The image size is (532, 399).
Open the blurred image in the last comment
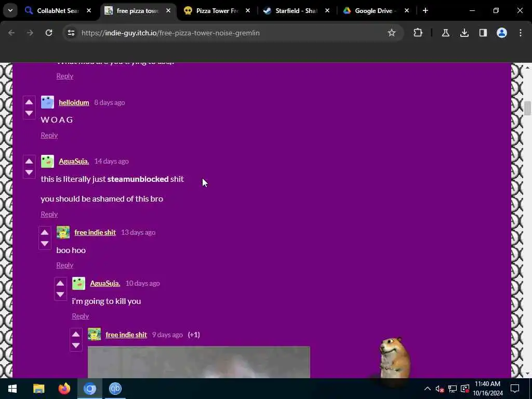[x=199, y=362]
